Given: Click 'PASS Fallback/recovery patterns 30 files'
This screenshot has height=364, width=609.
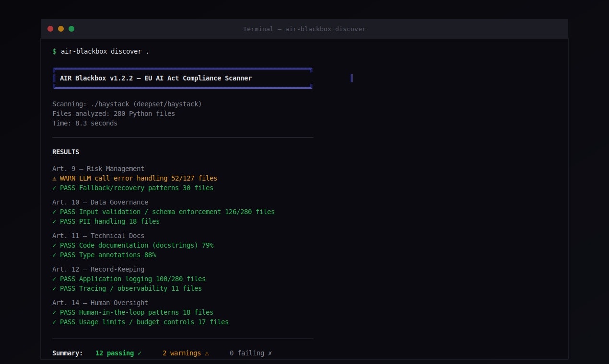Looking at the screenshot, I should click(137, 188).
